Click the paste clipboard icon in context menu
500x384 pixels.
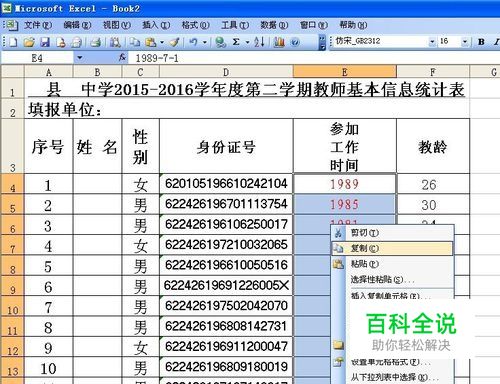pyautogui.click(x=338, y=264)
